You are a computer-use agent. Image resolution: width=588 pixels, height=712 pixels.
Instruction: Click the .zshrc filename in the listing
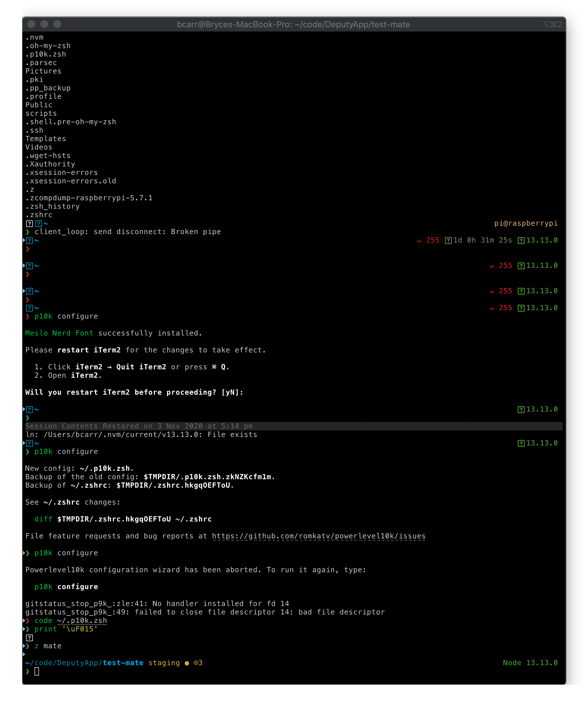click(39, 215)
